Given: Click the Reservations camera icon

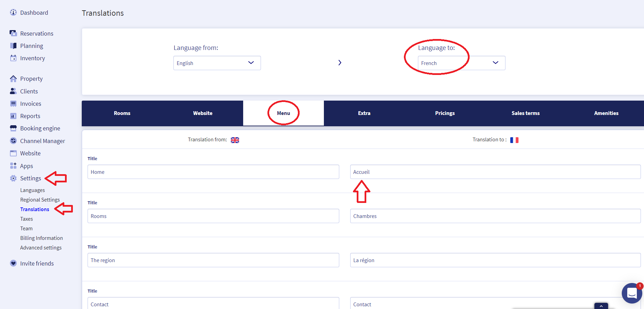Looking at the screenshot, I should tap(13, 33).
